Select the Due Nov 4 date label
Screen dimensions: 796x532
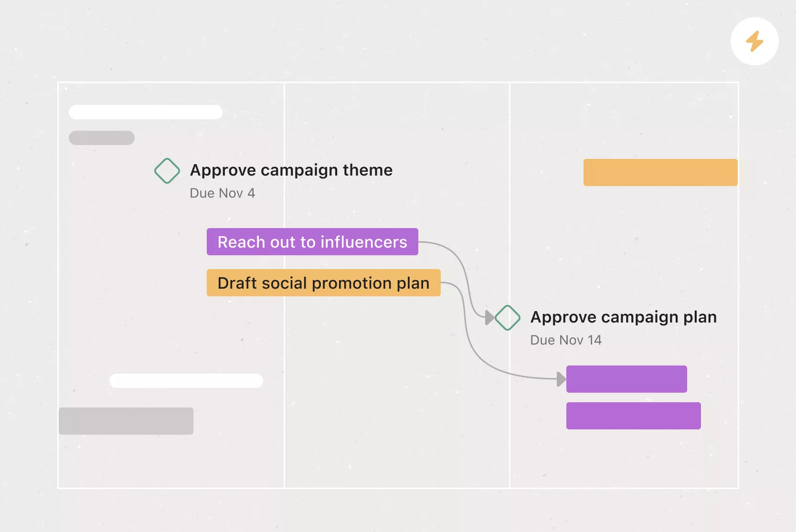(223, 193)
